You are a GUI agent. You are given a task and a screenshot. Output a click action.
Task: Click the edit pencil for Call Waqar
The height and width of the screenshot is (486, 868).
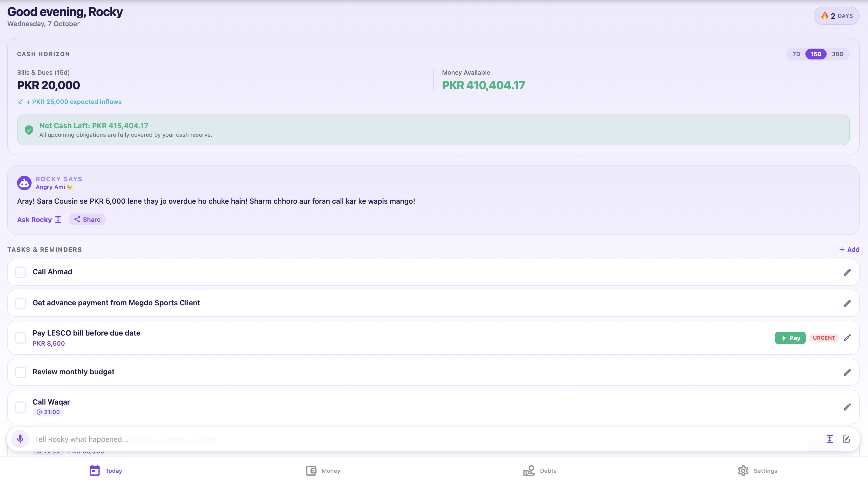(847, 407)
